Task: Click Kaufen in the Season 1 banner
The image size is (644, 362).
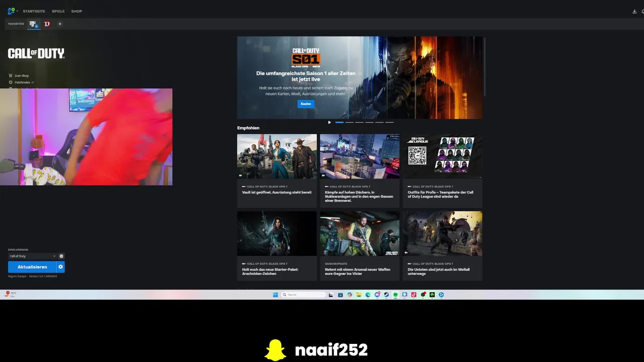Action: (306, 104)
